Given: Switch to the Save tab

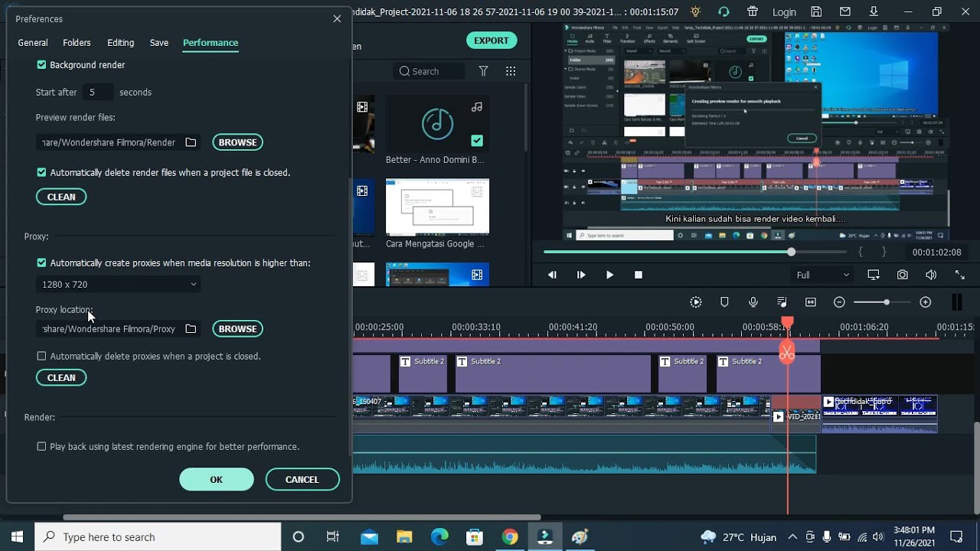Looking at the screenshot, I should pyautogui.click(x=159, y=43).
